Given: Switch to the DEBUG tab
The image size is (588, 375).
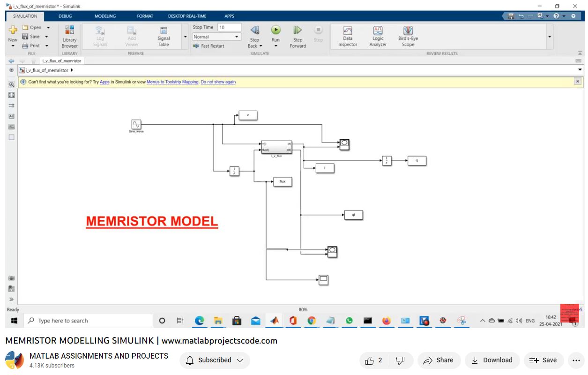Looking at the screenshot, I should click(65, 16).
